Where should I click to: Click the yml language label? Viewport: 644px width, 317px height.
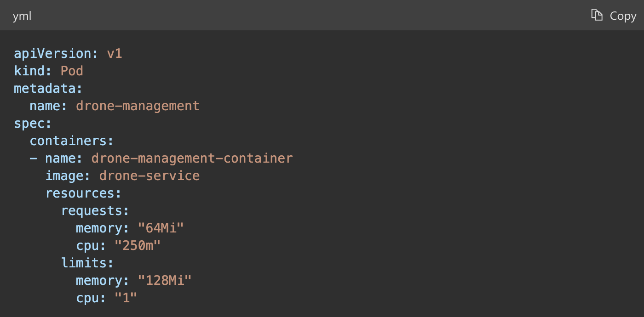(22, 16)
